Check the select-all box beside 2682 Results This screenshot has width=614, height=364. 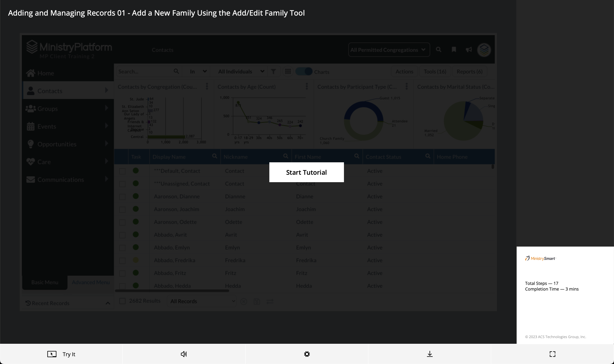click(122, 301)
